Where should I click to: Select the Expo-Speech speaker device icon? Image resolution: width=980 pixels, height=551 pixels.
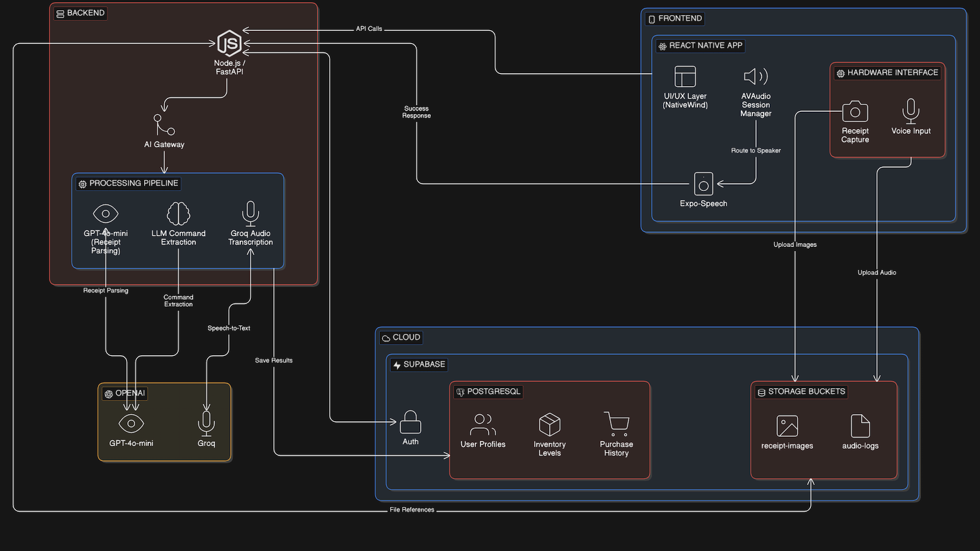pyautogui.click(x=703, y=184)
